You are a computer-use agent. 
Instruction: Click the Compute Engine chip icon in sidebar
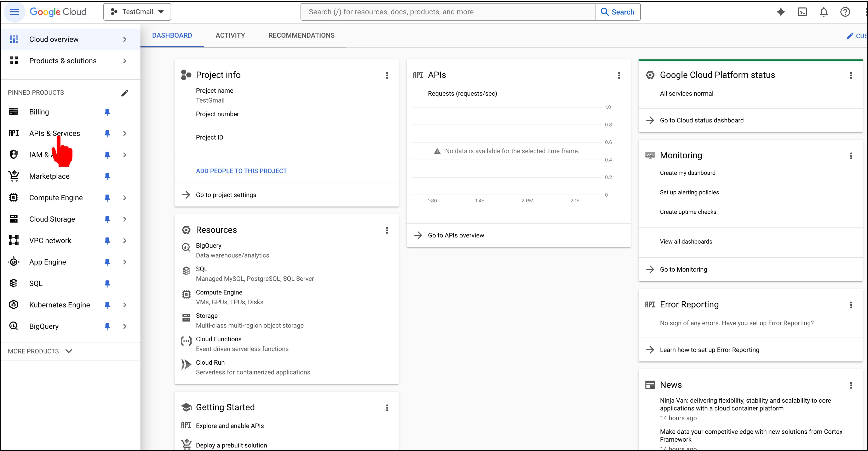click(13, 197)
